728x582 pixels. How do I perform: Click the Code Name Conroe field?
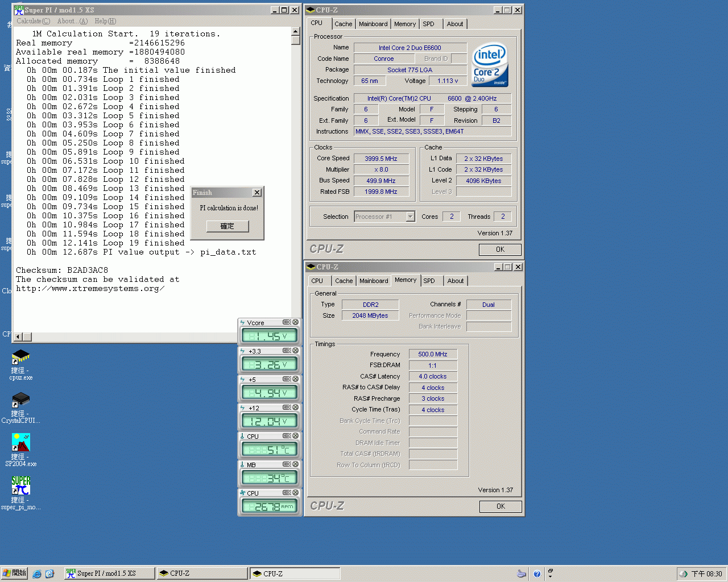click(384, 59)
